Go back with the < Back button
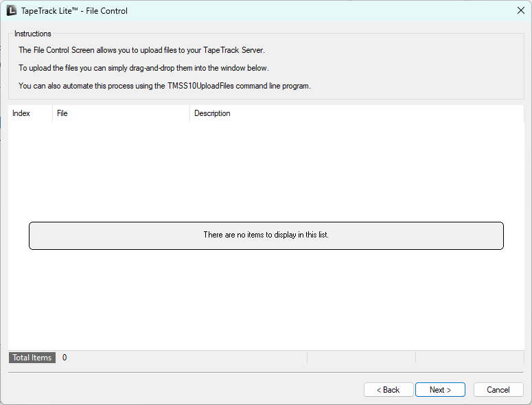The width and height of the screenshot is (532, 405). pos(389,390)
